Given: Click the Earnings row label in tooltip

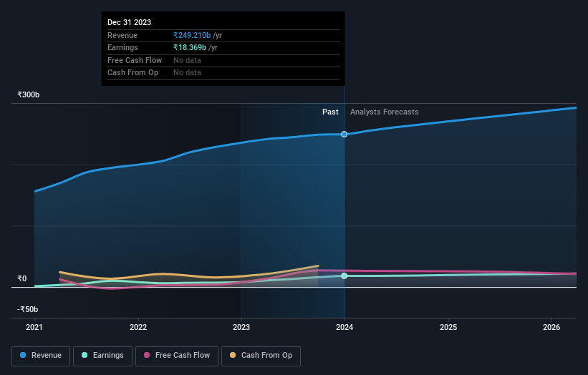Looking at the screenshot, I should click(122, 47).
